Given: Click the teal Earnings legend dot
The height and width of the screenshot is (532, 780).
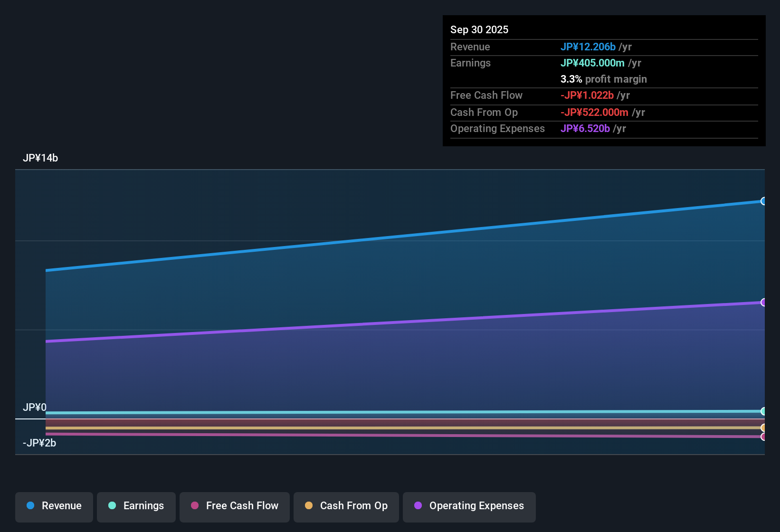Looking at the screenshot, I should tap(112, 505).
